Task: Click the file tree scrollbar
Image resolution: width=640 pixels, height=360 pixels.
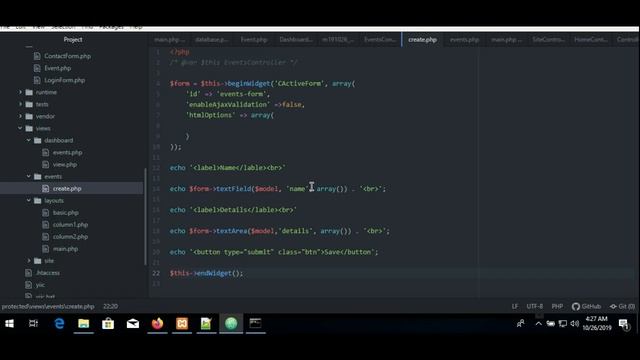Action: coord(145,216)
